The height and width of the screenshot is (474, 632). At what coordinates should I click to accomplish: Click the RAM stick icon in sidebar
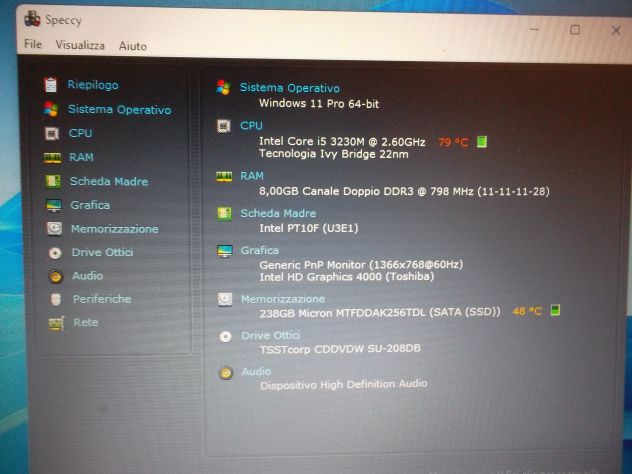click(x=52, y=157)
